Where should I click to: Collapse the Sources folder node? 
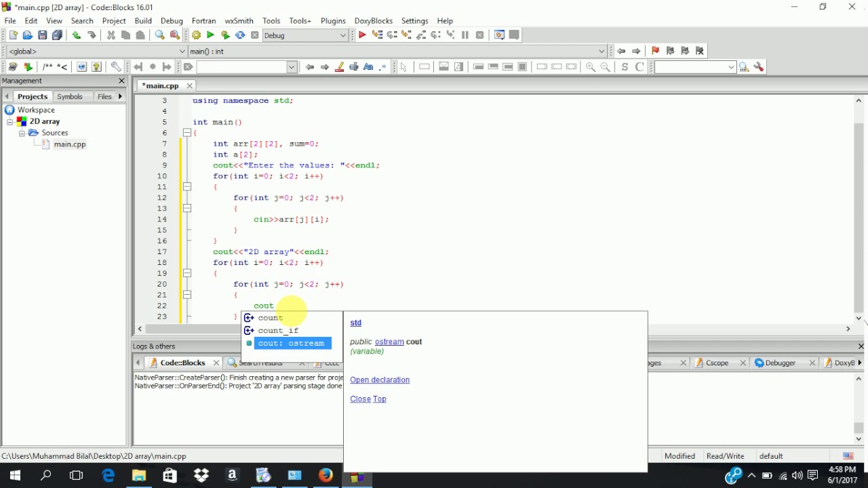click(x=22, y=133)
